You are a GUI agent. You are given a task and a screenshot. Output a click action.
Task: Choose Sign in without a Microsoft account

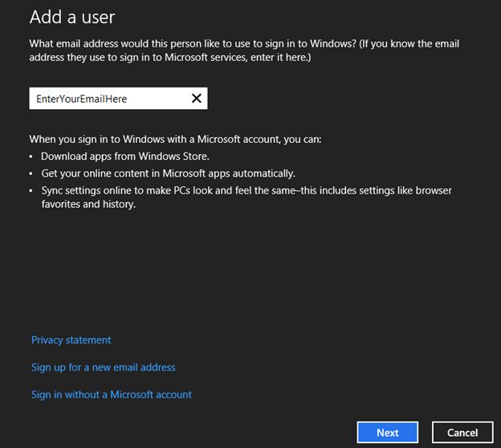(x=112, y=395)
